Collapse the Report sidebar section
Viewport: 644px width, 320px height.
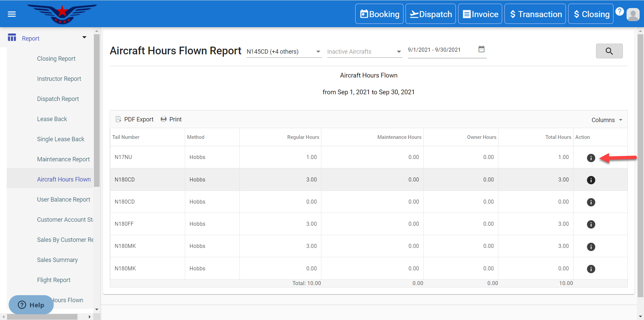(x=84, y=38)
